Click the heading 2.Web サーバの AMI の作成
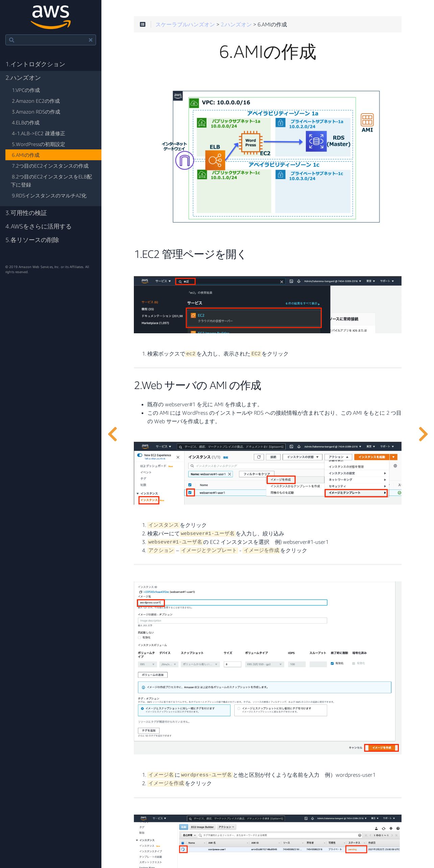This screenshot has width=434, height=868. coord(198,385)
